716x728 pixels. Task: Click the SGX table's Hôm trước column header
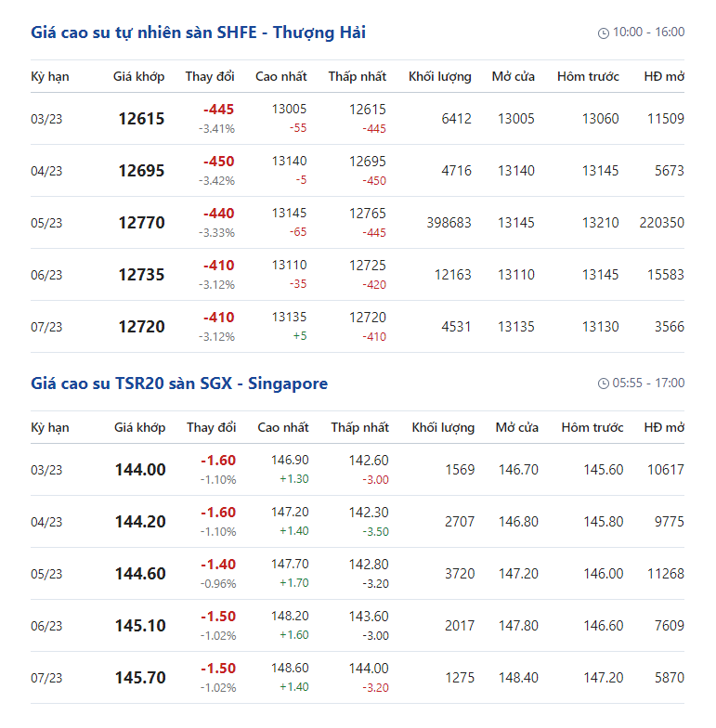tap(592, 427)
